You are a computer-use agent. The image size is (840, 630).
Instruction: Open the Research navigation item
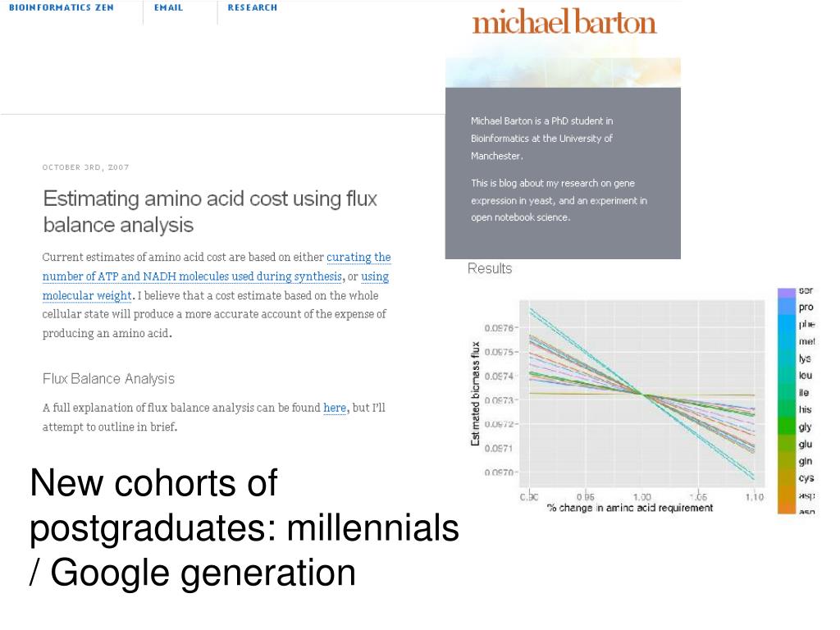(253, 7)
